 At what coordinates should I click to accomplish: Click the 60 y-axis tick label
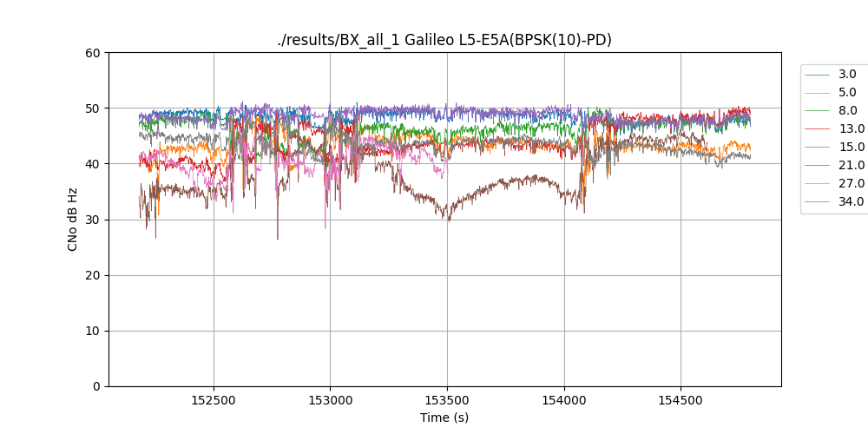click(94, 53)
